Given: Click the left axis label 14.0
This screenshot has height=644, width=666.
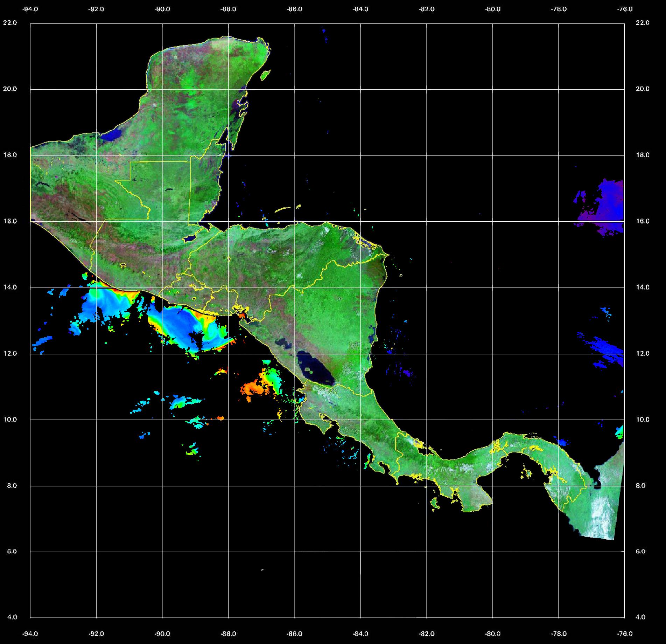Looking at the screenshot, I should pyautogui.click(x=10, y=287).
